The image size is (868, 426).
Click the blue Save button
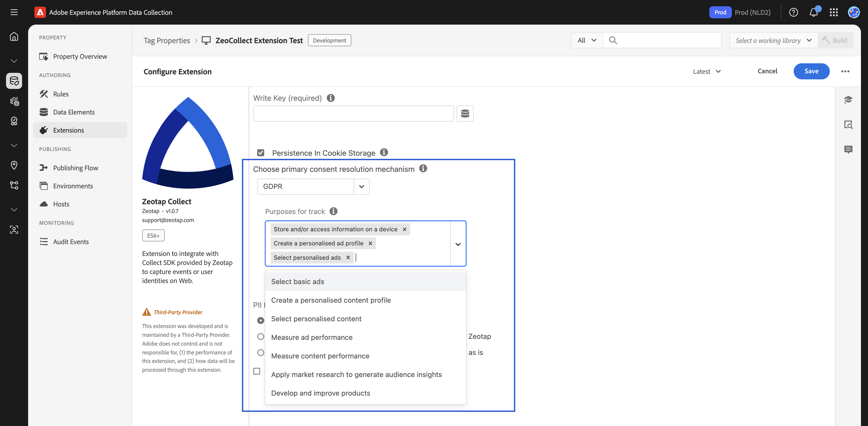click(x=811, y=71)
